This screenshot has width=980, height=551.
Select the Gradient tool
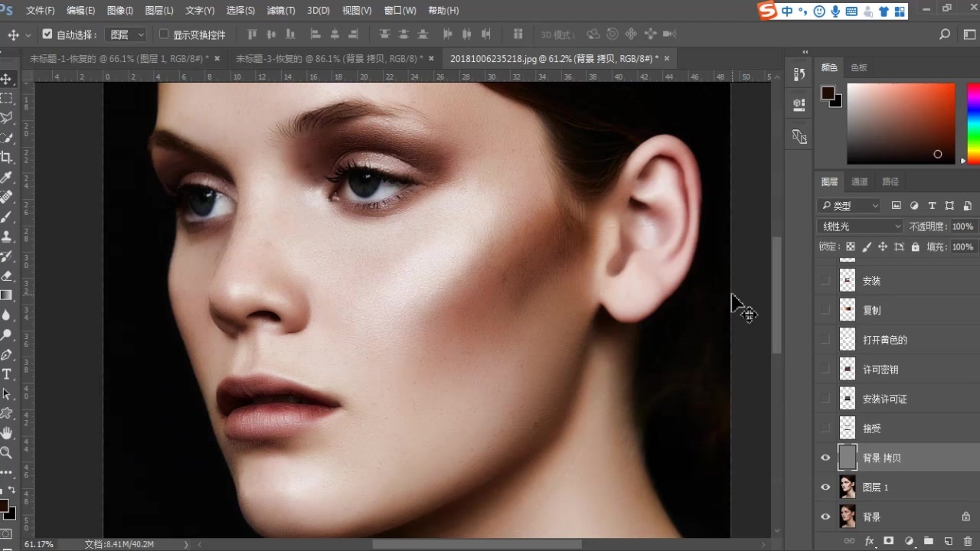tap(6, 295)
